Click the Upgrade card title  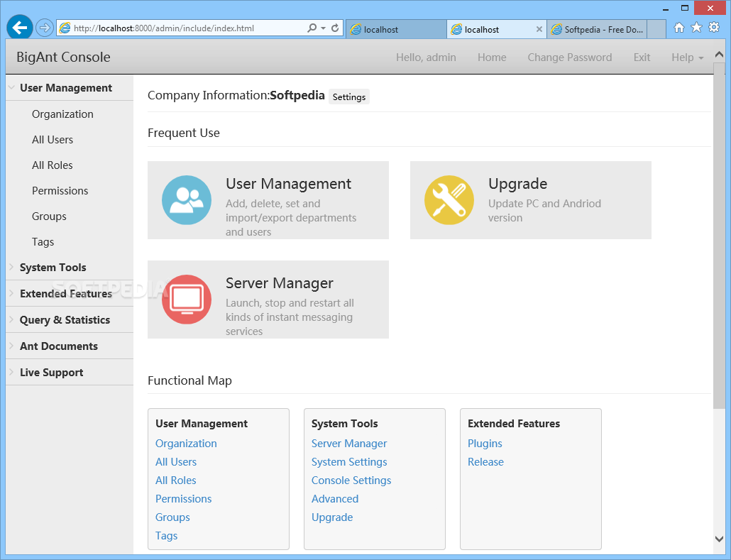click(x=517, y=184)
